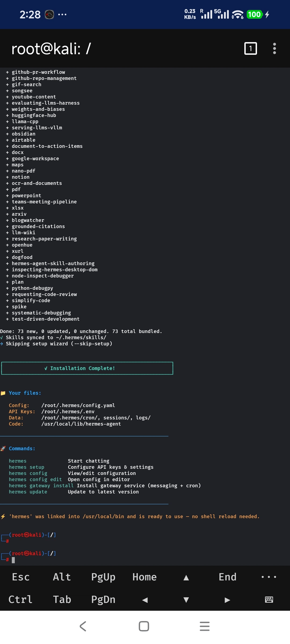
Task: Open the three-dot overflow menu in header
Action: point(274,48)
